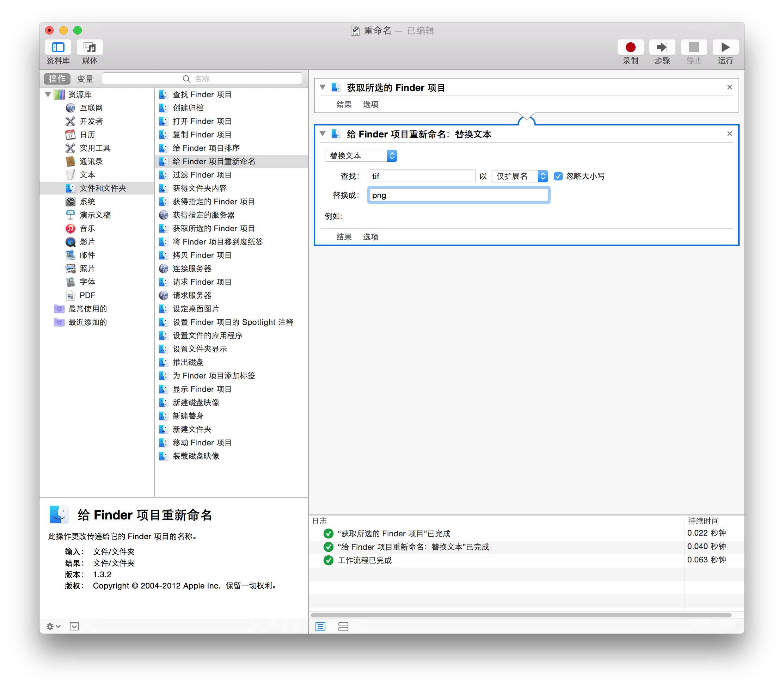Select the 给 Finder 项目排序 action

(x=231, y=148)
